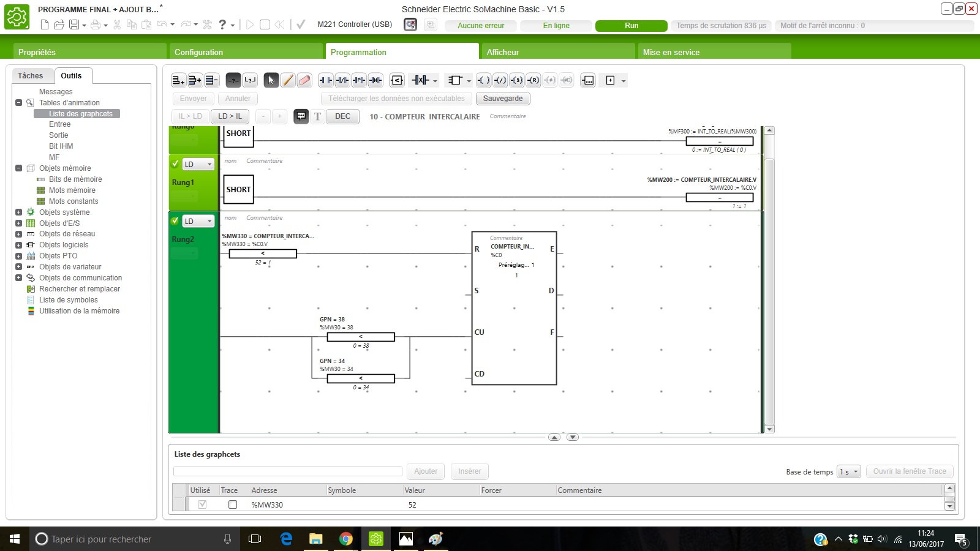Image resolution: width=980 pixels, height=551 pixels.
Task: Click the LD > IL conversion button
Action: click(230, 116)
